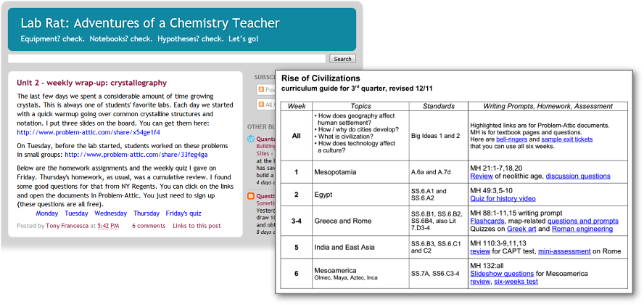The image size is (644, 305).
Task: Click the WordPress icon in other blogs
Action: 251,139
